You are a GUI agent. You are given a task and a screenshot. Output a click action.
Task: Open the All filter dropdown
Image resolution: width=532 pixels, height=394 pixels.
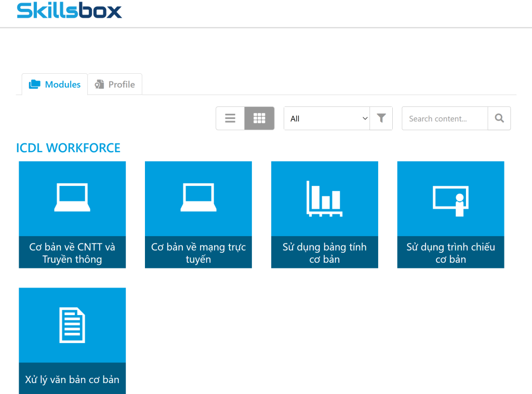click(x=326, y=118)
